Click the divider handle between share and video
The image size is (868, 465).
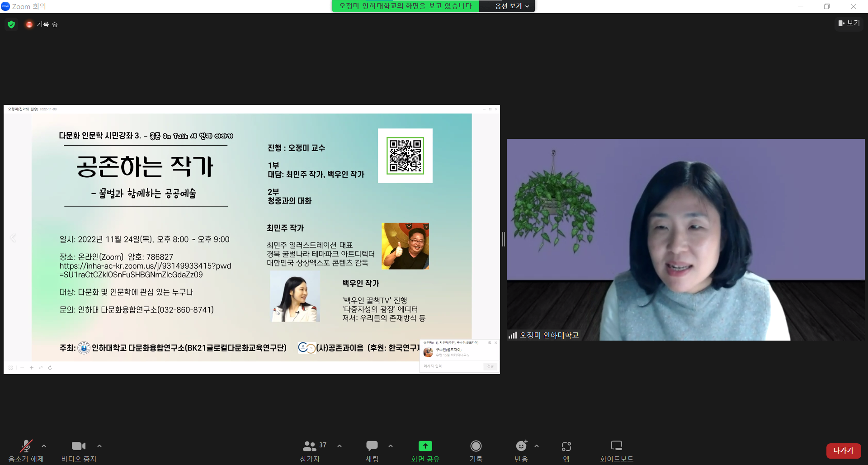(x=503, y=239)
